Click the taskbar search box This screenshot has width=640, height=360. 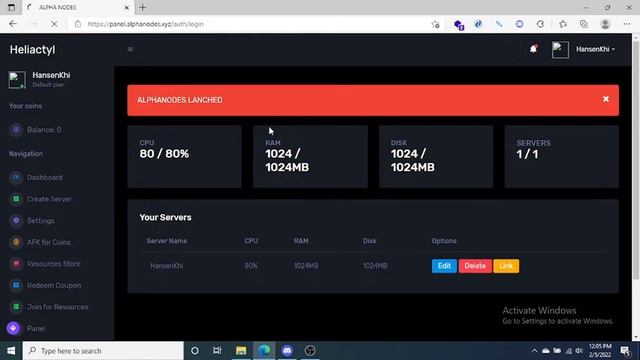point(103,351)
